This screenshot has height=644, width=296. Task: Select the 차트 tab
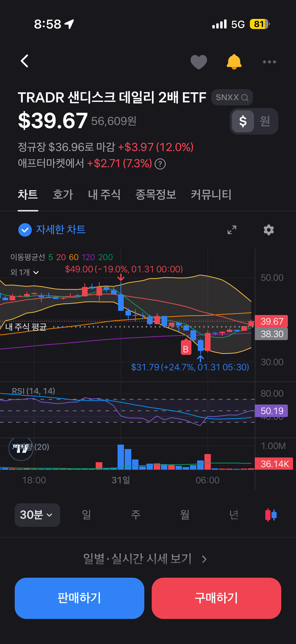[x=28, y=195]
